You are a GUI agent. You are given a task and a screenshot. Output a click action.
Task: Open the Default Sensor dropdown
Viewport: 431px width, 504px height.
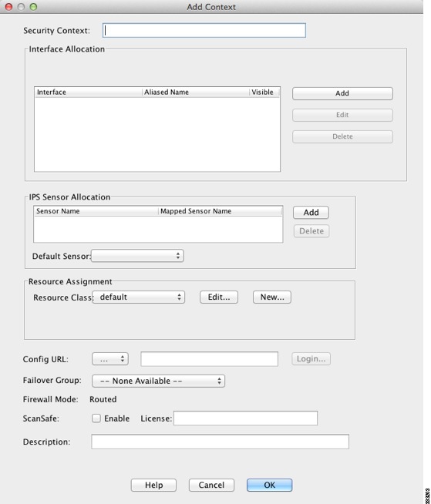137,256
